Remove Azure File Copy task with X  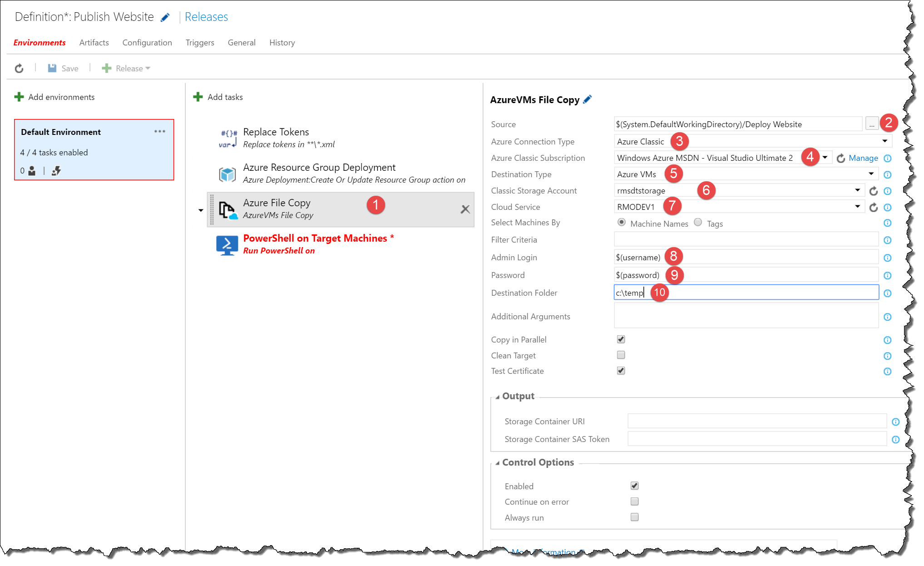click(x=465, y=209)
